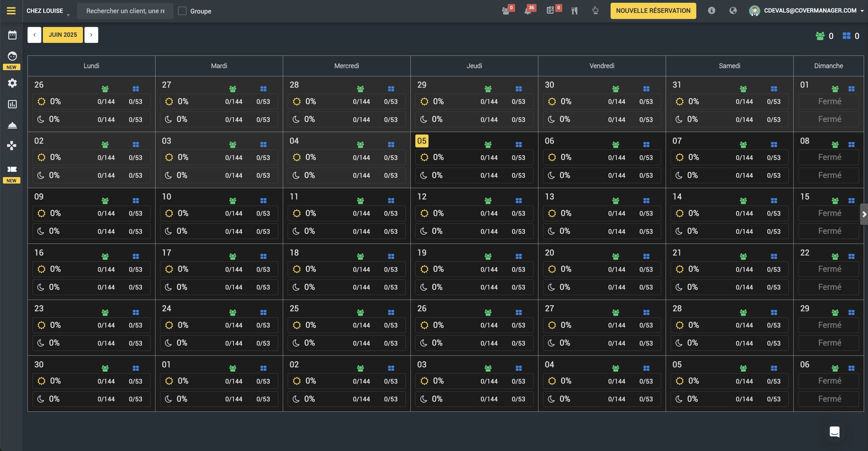Open the chat support bubble

(834, 432)
